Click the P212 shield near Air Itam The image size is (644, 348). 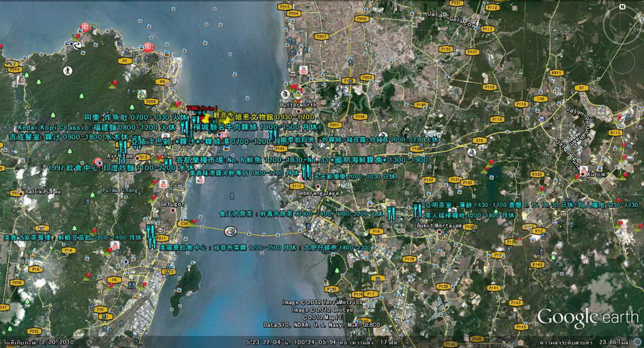pos(143,157)
